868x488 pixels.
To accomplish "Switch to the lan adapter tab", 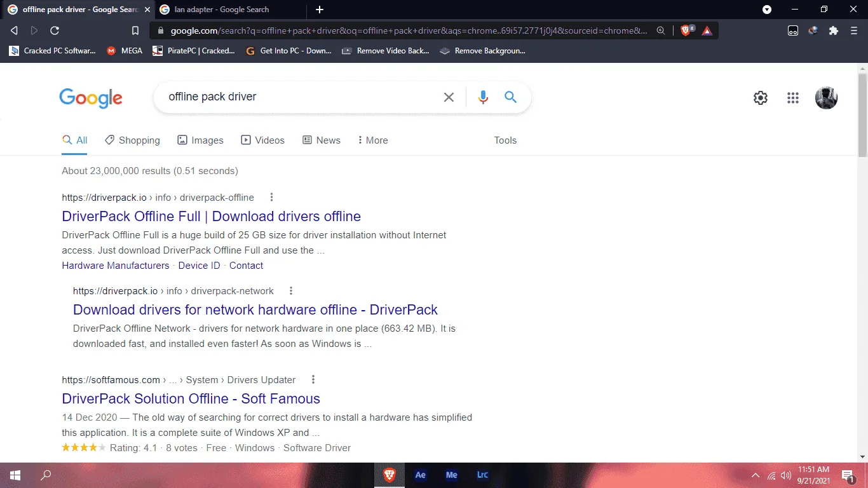I will pyautogui.click(x=229, y=10).
